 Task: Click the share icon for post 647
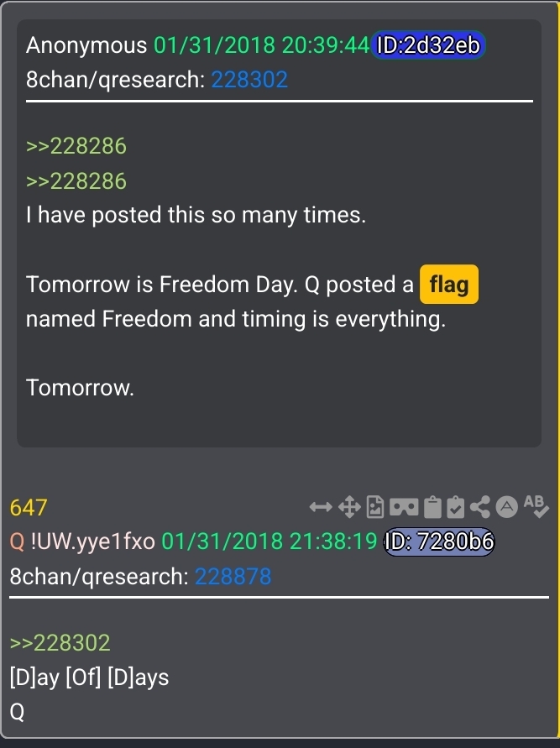480,506
